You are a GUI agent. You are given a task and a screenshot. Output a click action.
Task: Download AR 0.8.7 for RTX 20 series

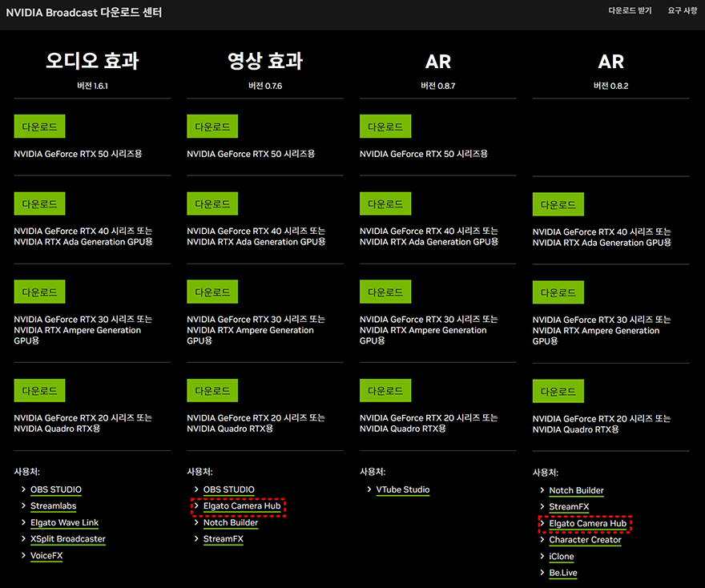385,390
